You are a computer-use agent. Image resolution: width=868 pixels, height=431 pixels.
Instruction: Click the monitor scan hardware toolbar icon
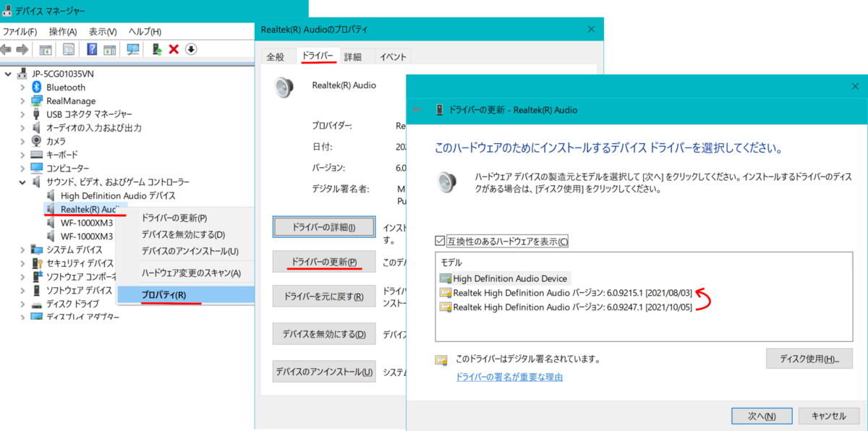tap(133, 49)
